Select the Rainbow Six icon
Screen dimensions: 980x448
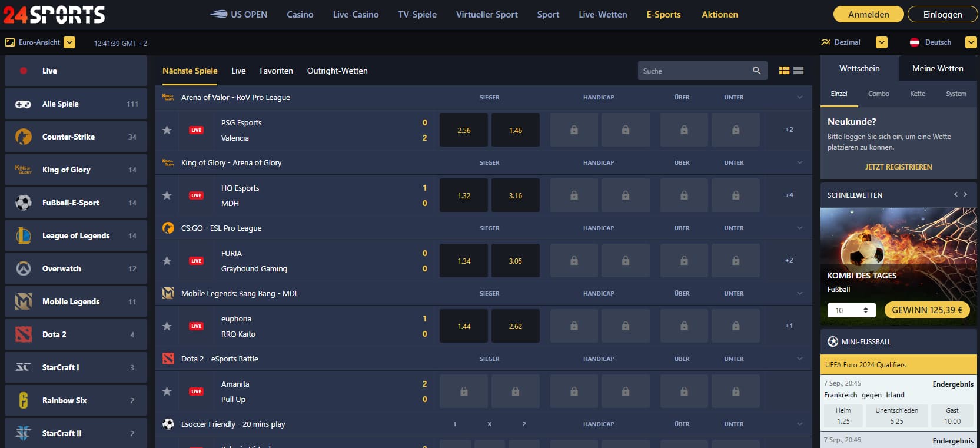click(x=24, y=400)
